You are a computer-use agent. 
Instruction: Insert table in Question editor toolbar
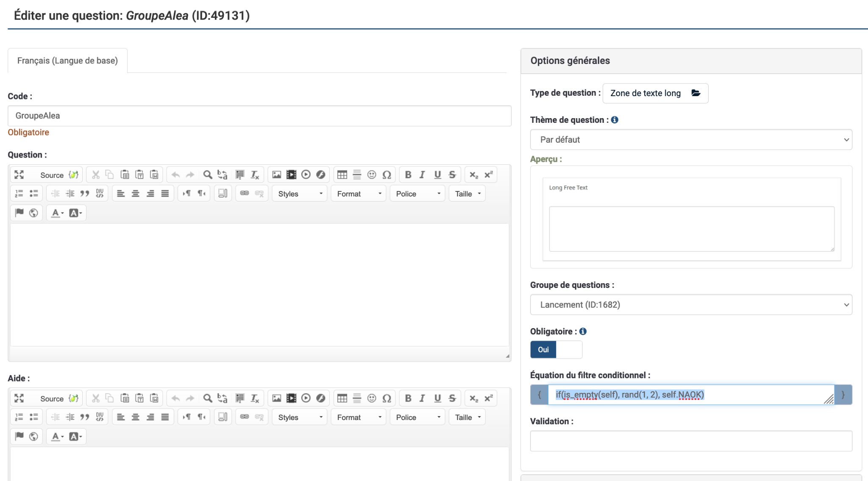tap(342, 175)
